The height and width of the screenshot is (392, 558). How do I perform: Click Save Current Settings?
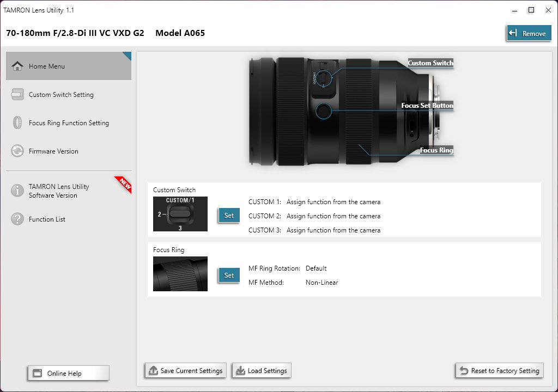click(x=185, y=370)
